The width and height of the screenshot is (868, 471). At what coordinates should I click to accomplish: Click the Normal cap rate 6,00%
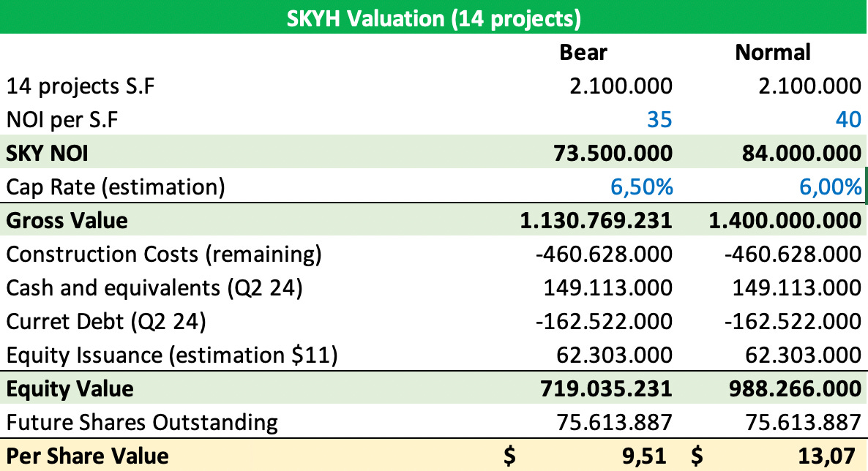831,187
